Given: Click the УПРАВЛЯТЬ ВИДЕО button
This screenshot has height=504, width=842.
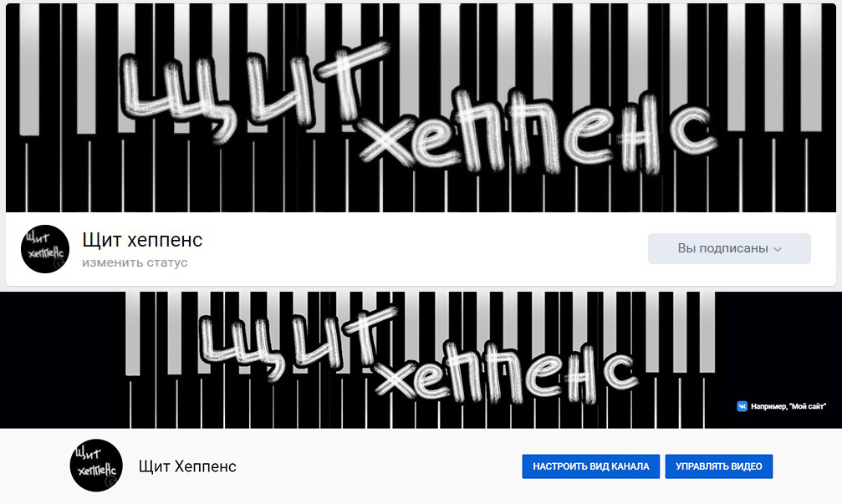Looking at the screenshot, I should (719, 466).
